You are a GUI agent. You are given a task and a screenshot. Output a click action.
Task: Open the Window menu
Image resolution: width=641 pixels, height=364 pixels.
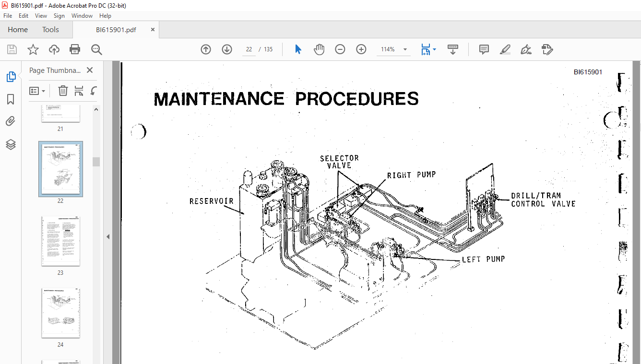(82, 16)
